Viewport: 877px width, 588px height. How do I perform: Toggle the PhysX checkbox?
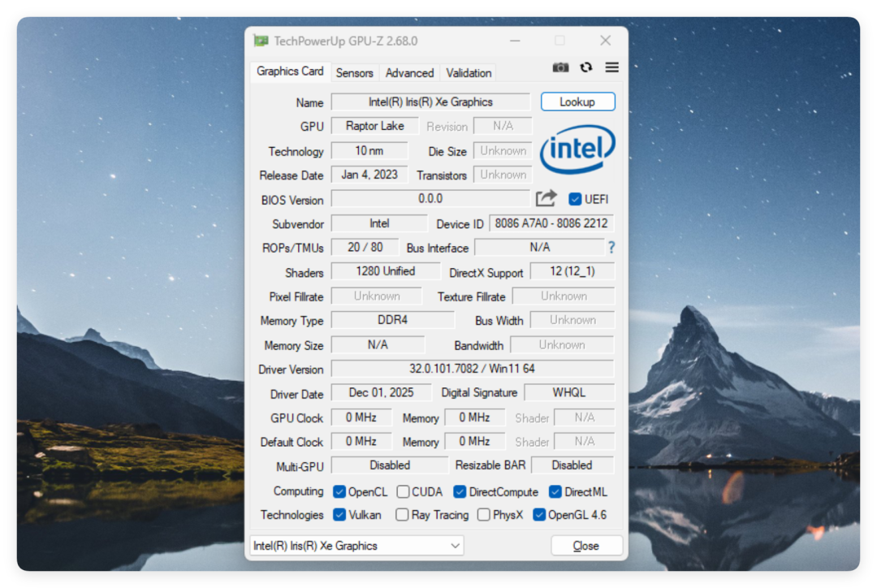484,515
